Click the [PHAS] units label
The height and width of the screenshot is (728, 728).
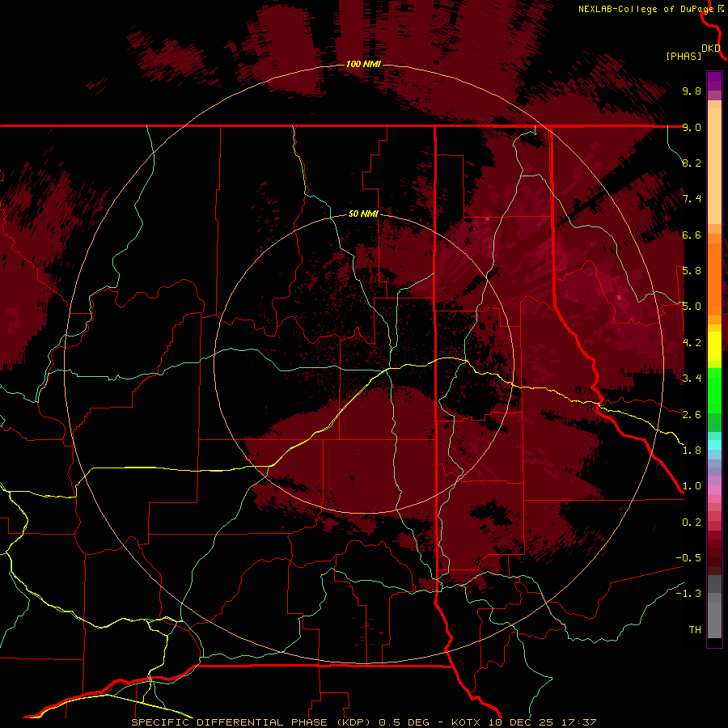click(x=684, y=57)
